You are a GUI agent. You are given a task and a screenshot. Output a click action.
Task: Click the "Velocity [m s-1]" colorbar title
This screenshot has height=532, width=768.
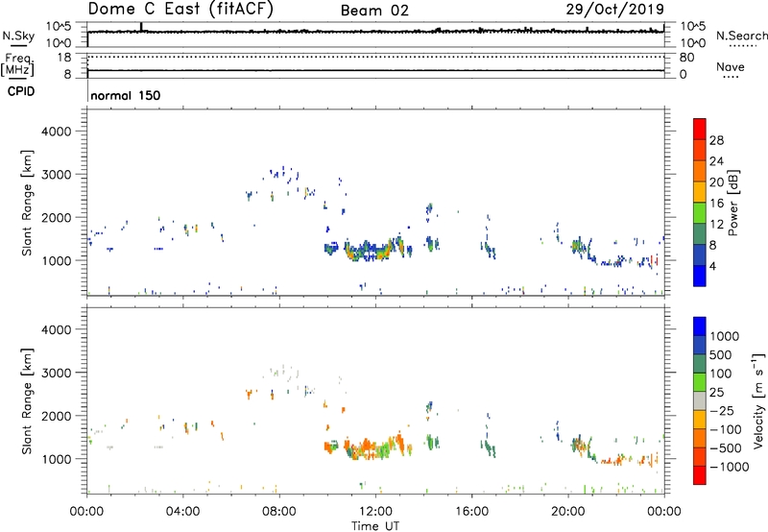[758, 400]
